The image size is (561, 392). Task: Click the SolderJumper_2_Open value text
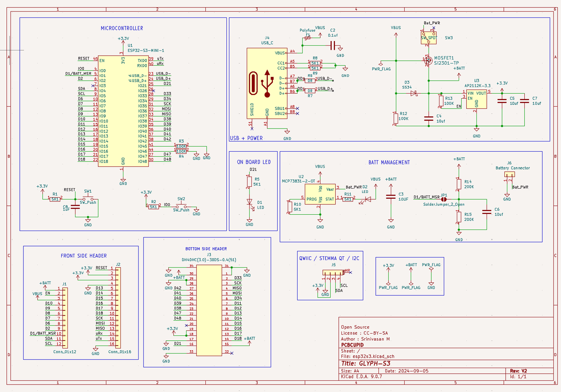pos(444,204)
